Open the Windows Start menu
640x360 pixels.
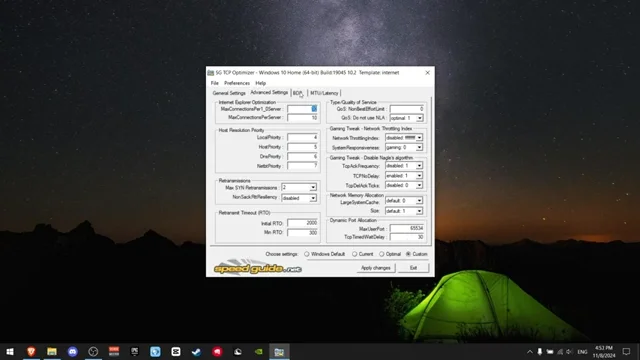tap(10, 351)
